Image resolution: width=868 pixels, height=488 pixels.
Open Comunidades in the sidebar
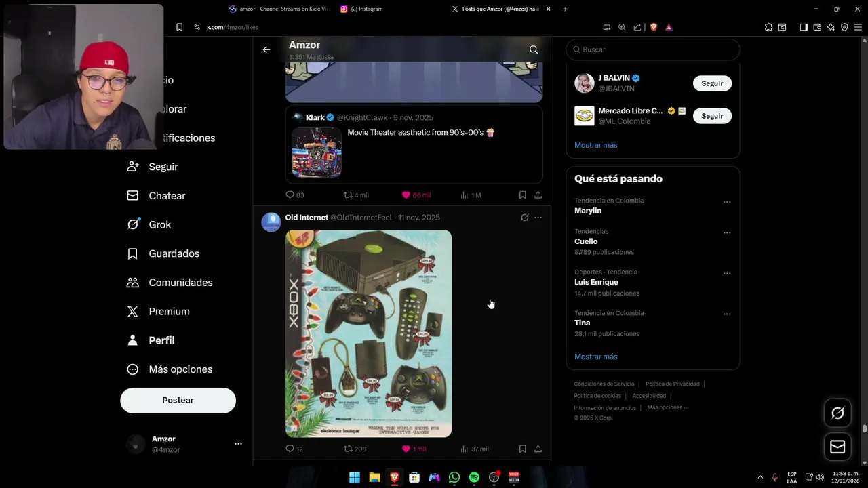(170, 283)
